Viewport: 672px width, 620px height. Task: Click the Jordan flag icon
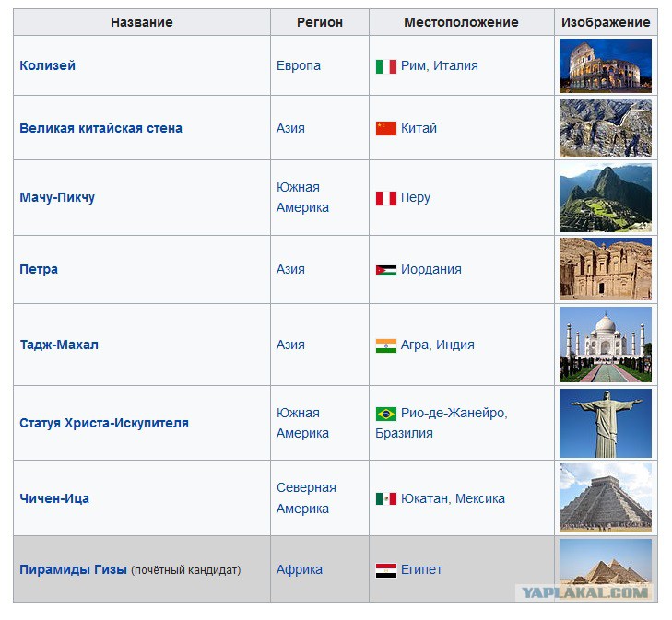(385, 270)
